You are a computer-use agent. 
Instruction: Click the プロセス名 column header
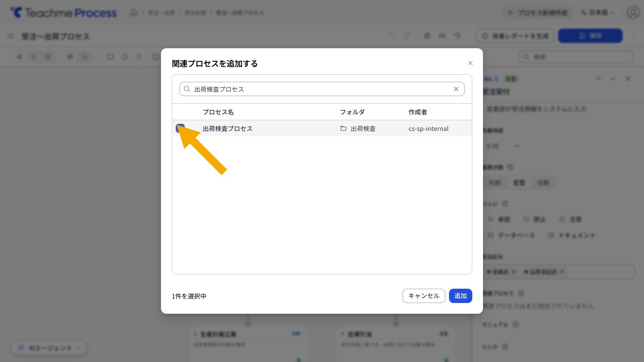(218, 112)
